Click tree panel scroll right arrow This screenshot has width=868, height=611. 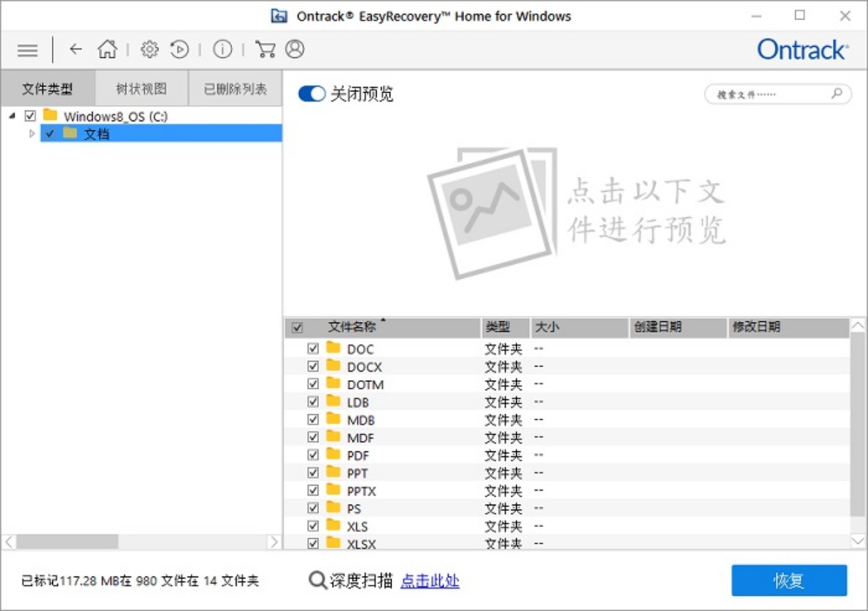274,542
